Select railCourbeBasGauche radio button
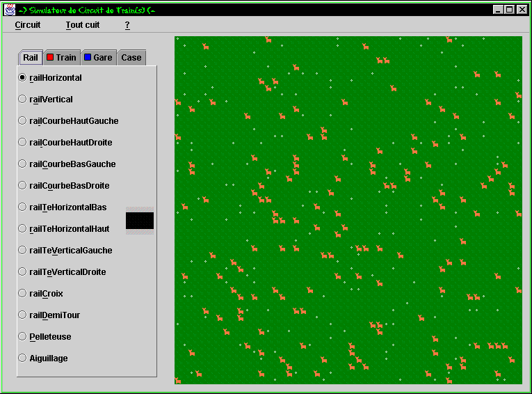532x394 pixels. [23, 164]
